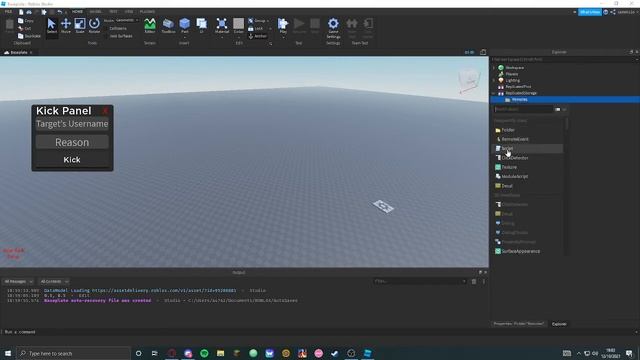Click the Group icon in the Edit section

click(x=251, y=21)
